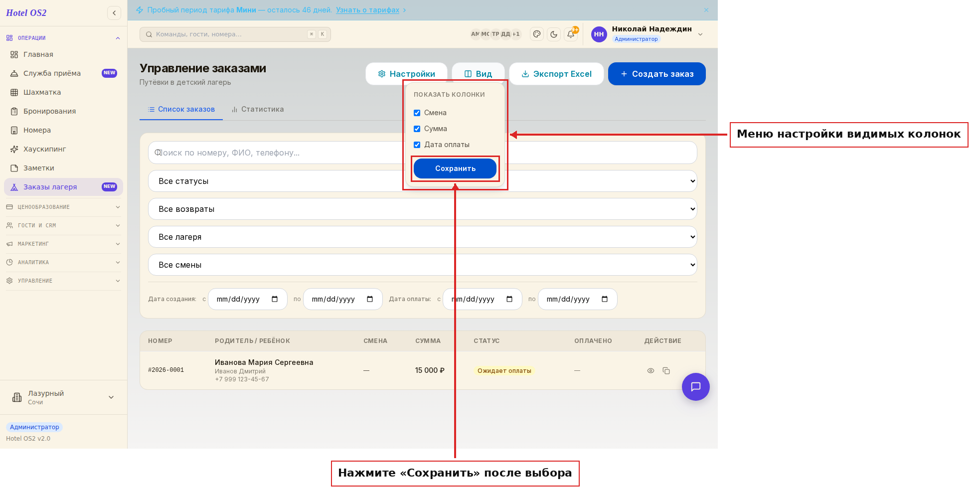Switch to Статистика tab
This screenshot has width=980, height=498.
[258, 109]
